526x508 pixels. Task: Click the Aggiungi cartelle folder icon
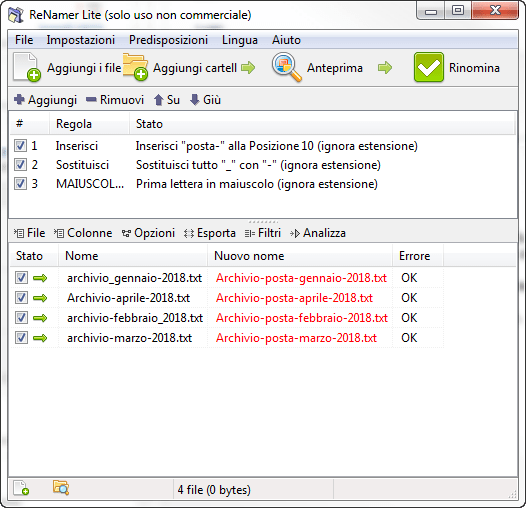pyautogui.click(x=135, y=67)
